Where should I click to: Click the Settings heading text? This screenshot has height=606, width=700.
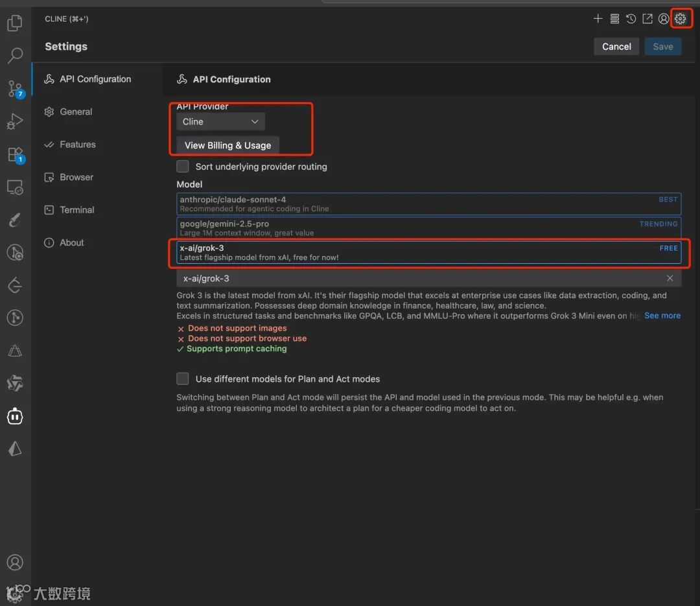(x=66, y=47)
